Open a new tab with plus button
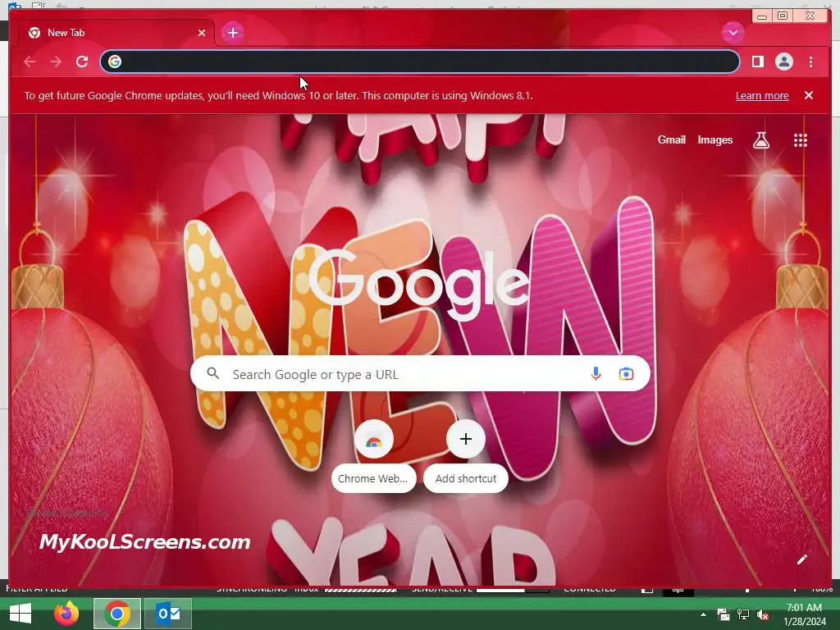The width and height of the screenshot is (840, 630). [x=232, y=33]
